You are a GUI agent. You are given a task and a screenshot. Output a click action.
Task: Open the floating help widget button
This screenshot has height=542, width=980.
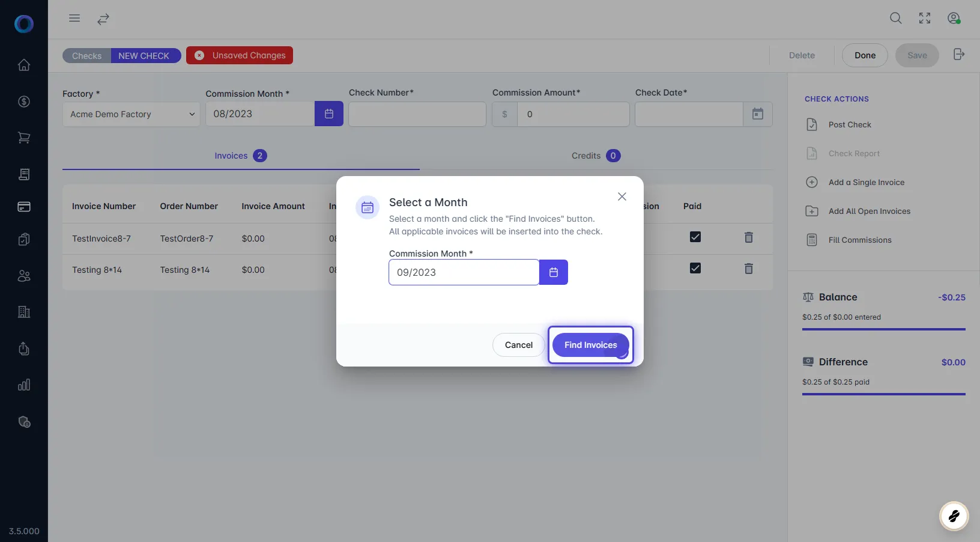click(954, 516)
